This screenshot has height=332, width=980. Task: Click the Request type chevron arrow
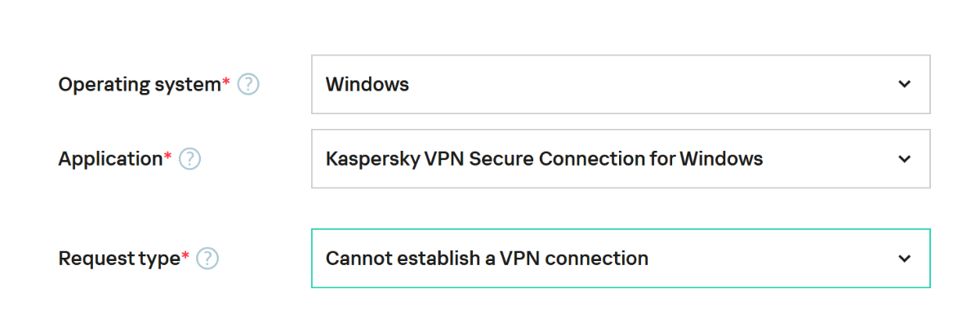click(904, 259)
